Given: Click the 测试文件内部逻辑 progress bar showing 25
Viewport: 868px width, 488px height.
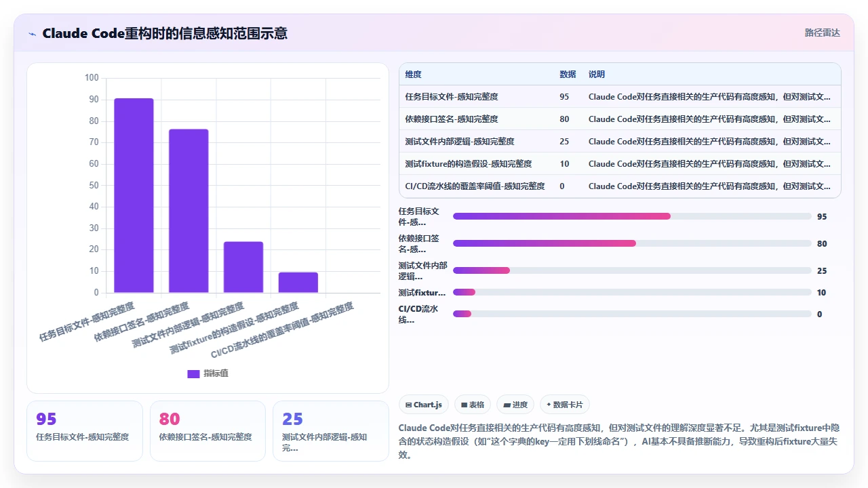Looking at the screenshot, I should coord(632,270).
